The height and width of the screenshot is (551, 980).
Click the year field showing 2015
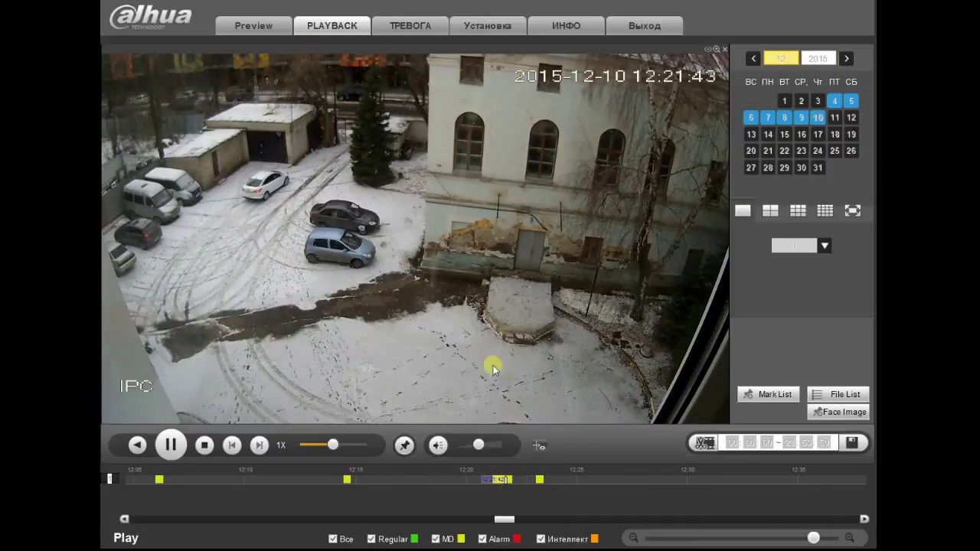tap(818, 58)
